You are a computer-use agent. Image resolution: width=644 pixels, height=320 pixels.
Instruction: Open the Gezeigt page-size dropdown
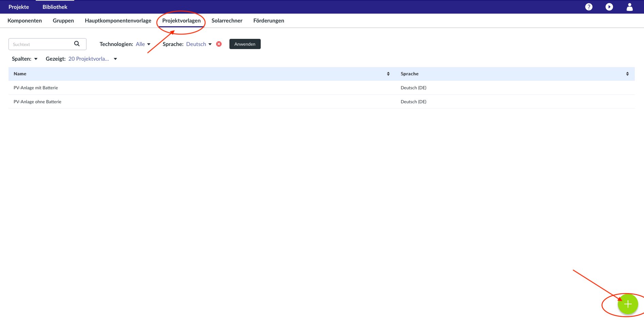coord(93,59)
